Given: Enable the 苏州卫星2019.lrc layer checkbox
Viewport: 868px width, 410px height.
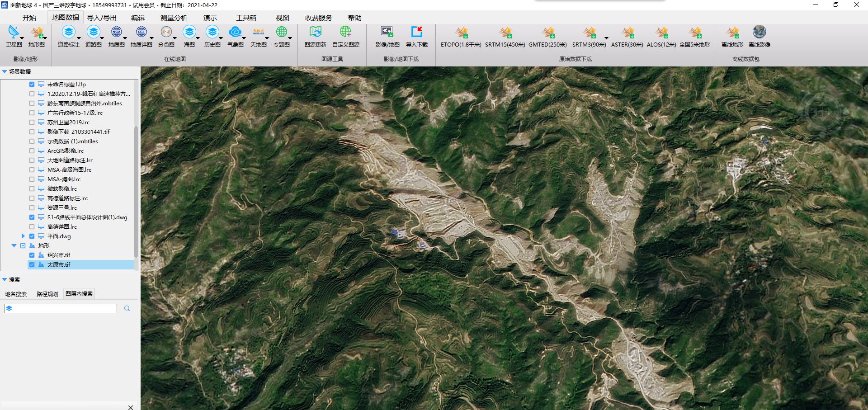Looking at the screenshot, I should [32, 122].
